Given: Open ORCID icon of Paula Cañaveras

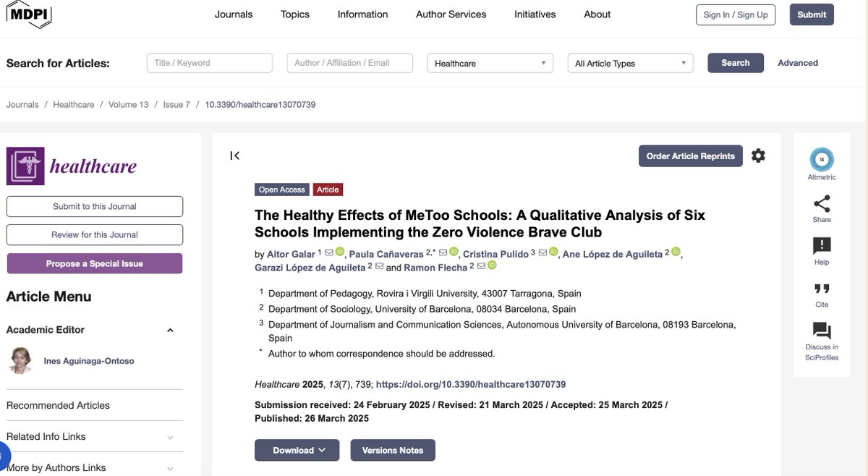Looking at the screenshot, I should [x=454, y=252].
